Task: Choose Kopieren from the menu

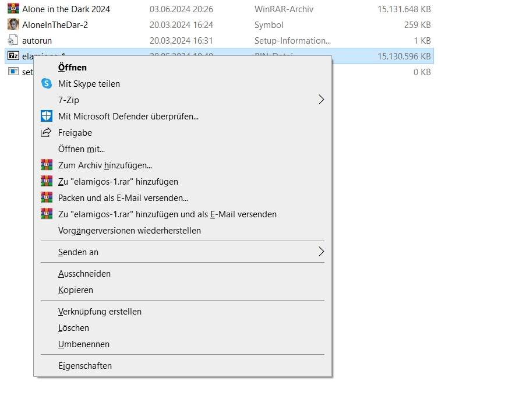Action: click(x=183, y=290)
